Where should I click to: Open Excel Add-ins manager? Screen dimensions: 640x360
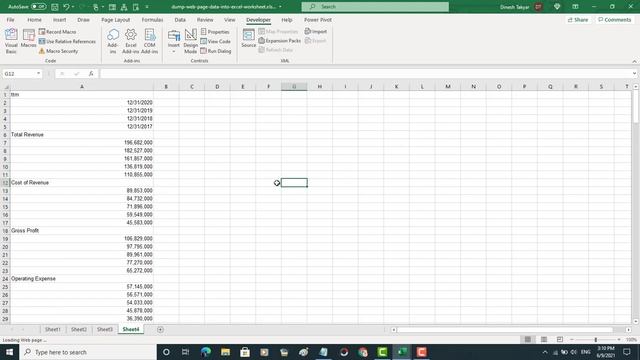(x=131, y=41)
